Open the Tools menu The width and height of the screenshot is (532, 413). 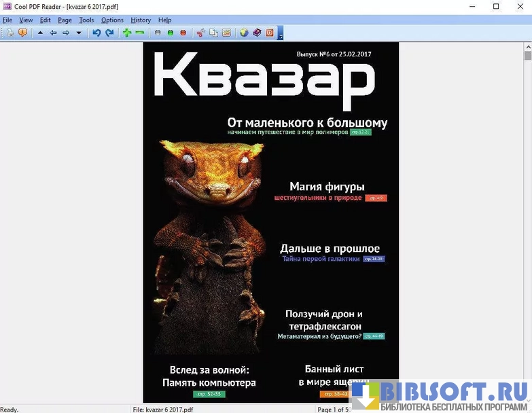click(86, 20)
